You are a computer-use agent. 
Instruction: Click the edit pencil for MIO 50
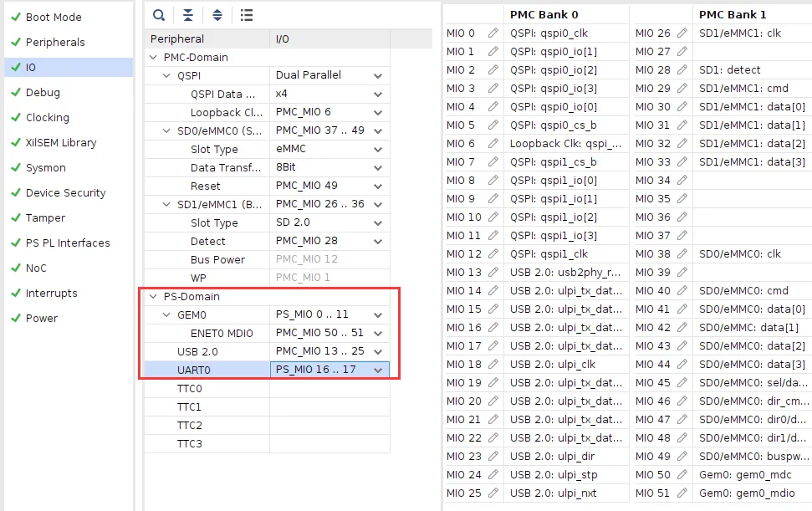(682, 475)
